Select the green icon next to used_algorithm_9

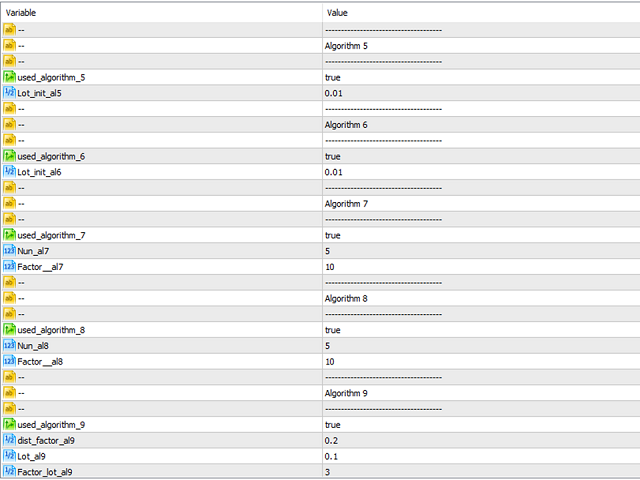9,424
